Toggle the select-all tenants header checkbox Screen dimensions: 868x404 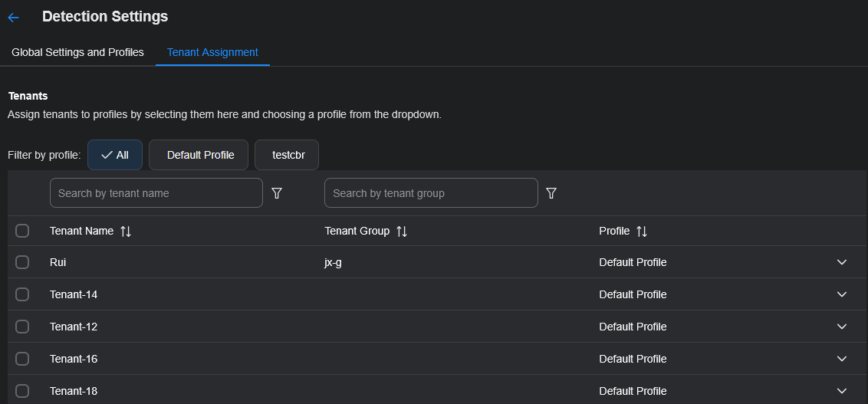coord(22,231)
